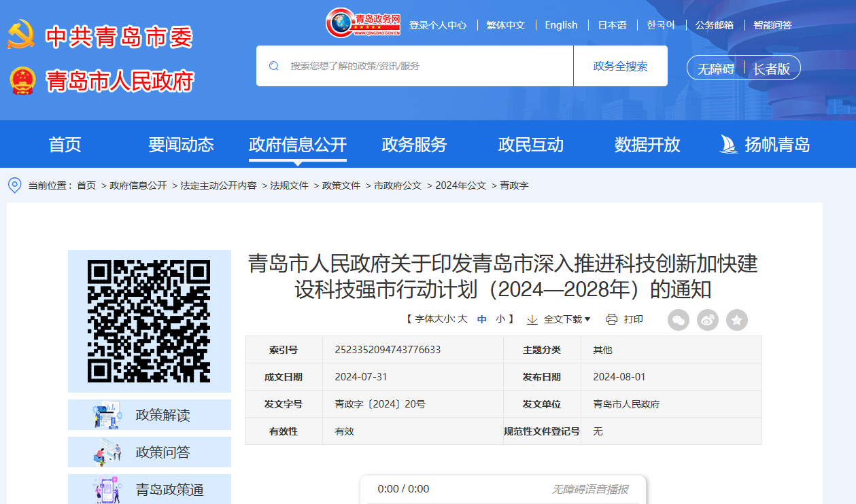Open the 长者版 elder version option

[x=772, y=67]
